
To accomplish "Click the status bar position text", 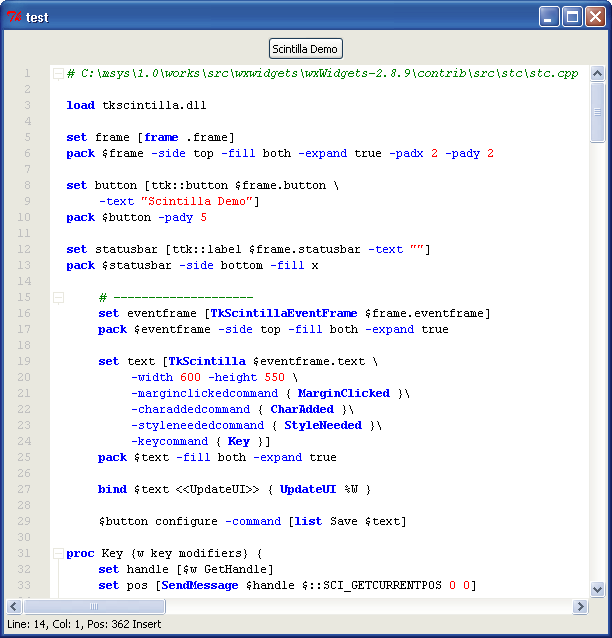I will click(84, 624).
